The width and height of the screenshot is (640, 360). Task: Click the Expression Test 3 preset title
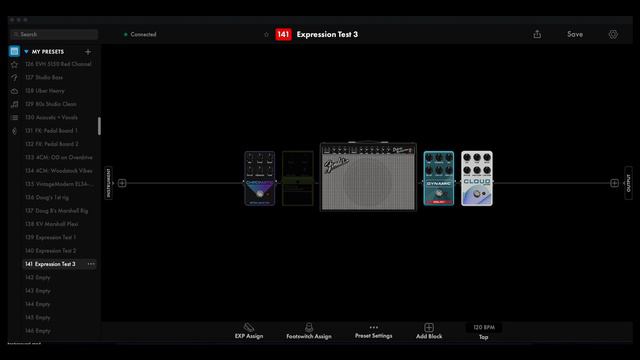(327, 34)
